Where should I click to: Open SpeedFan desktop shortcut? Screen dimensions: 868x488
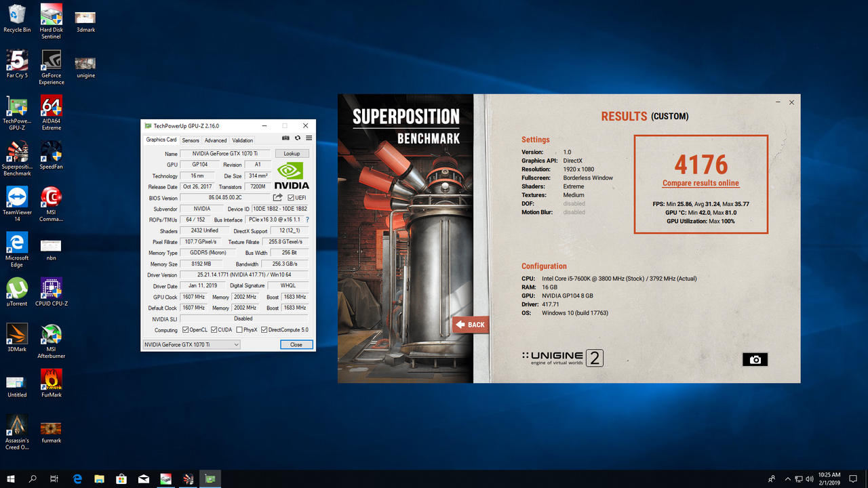(x=52, y=155)
